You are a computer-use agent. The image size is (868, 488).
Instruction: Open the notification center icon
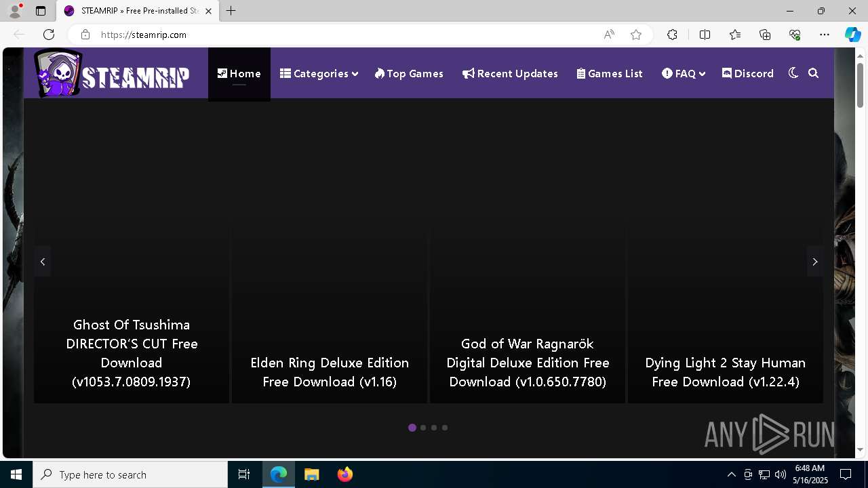pyautogui.click(x=846, y=474)
